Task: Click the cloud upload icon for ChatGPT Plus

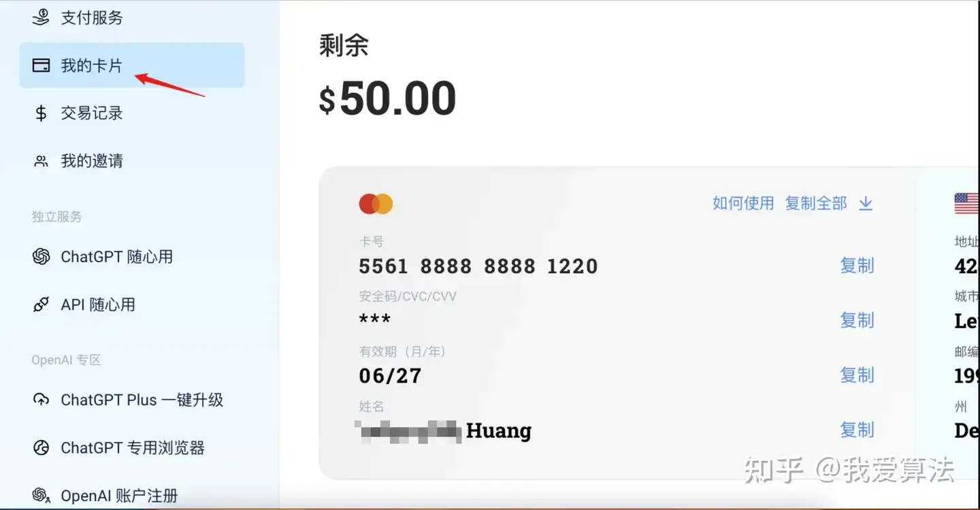Action: (x=41, y=400)
